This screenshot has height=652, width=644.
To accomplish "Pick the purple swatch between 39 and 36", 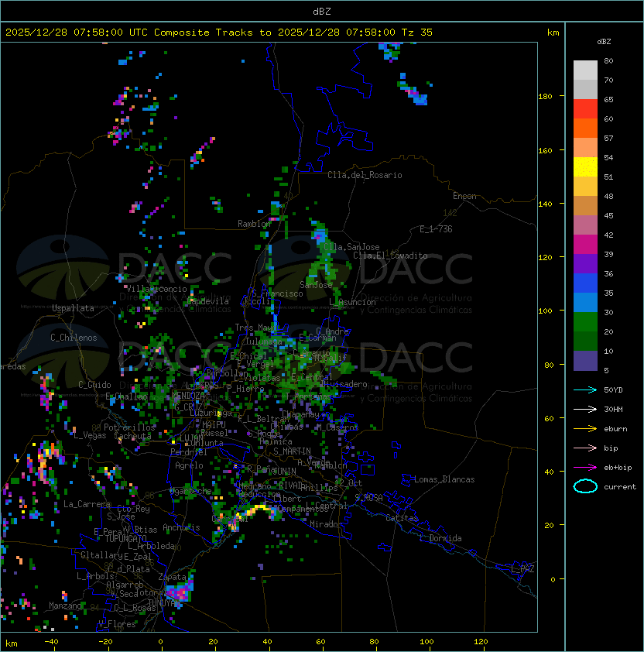I will pos(585,263).
